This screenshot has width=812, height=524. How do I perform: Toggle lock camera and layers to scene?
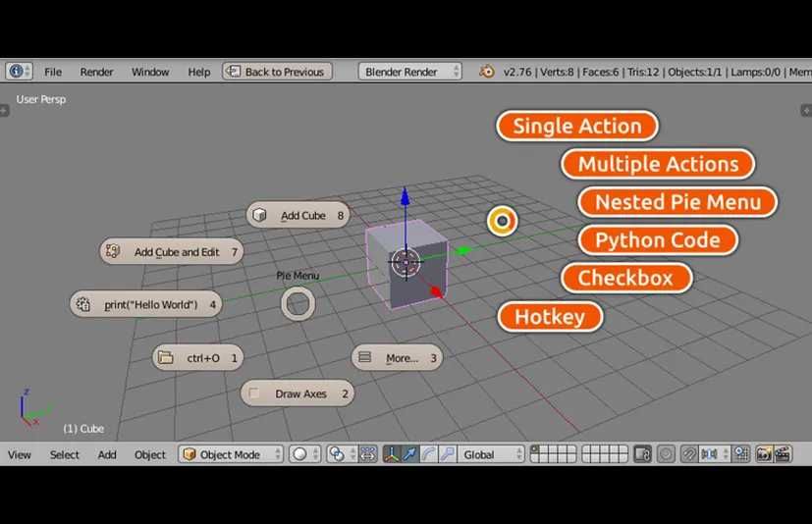pos(643,454)
